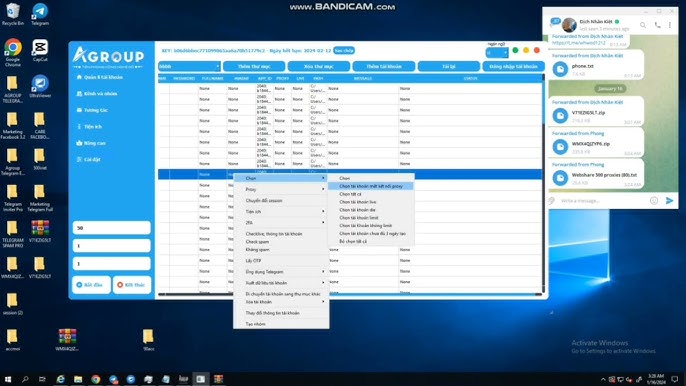Screen dimensions: 686x386
Task: Select the Marketing Telegram Full folder
Action: (x=40, y=198)
